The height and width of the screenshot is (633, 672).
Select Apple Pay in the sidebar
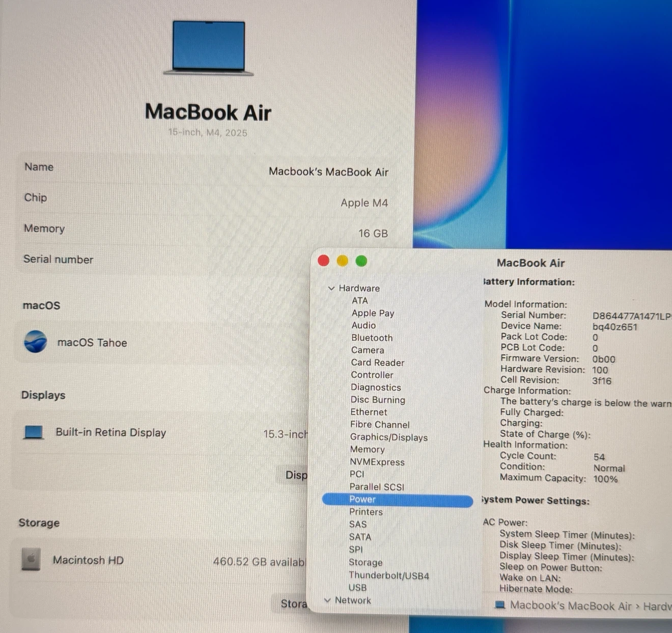pyautogui.click(x=373, y=313)
